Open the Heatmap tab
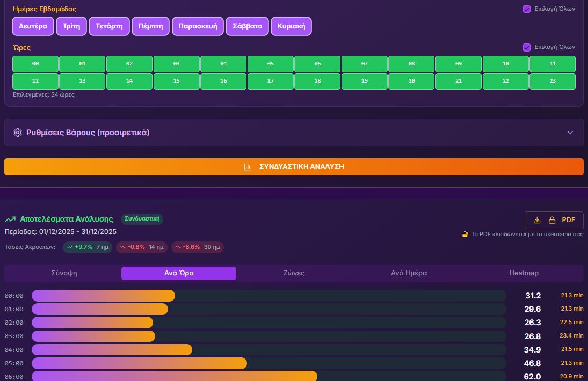This screenshot has height=381, width=588. (524, 273)
